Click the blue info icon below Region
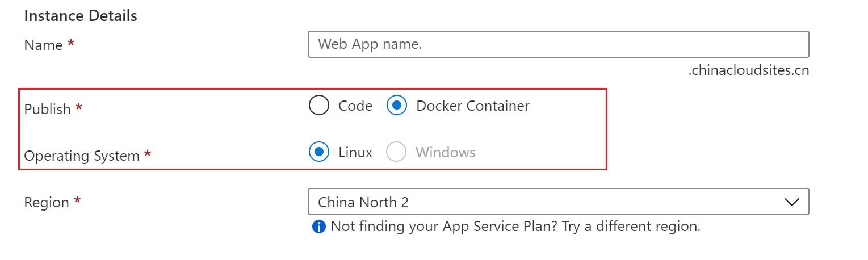This screenshot has height=260, width=868. (x=319, y=227)
